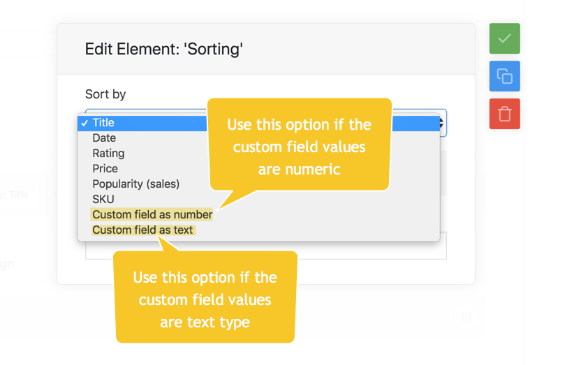
Task: Click the faint drag handle icon
Action: pyautogui.click(x=466, y=317)
